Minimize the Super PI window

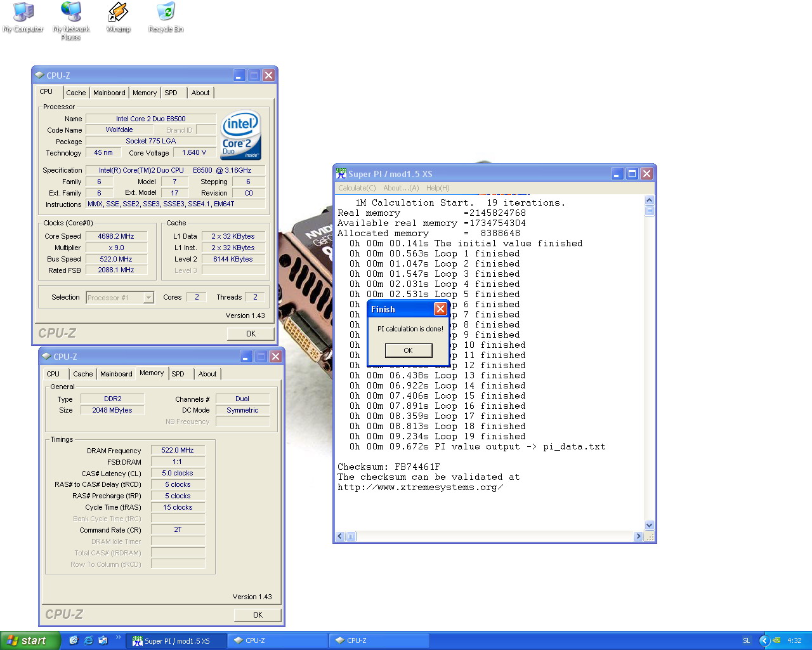[617, 173]
